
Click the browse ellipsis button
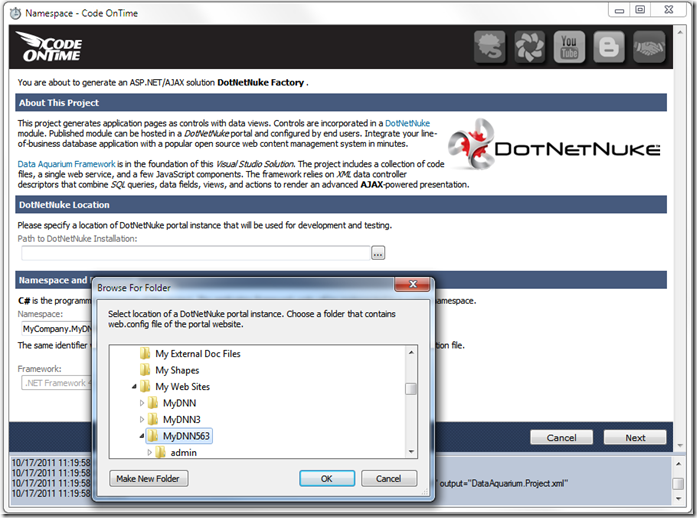click(378, 253)
